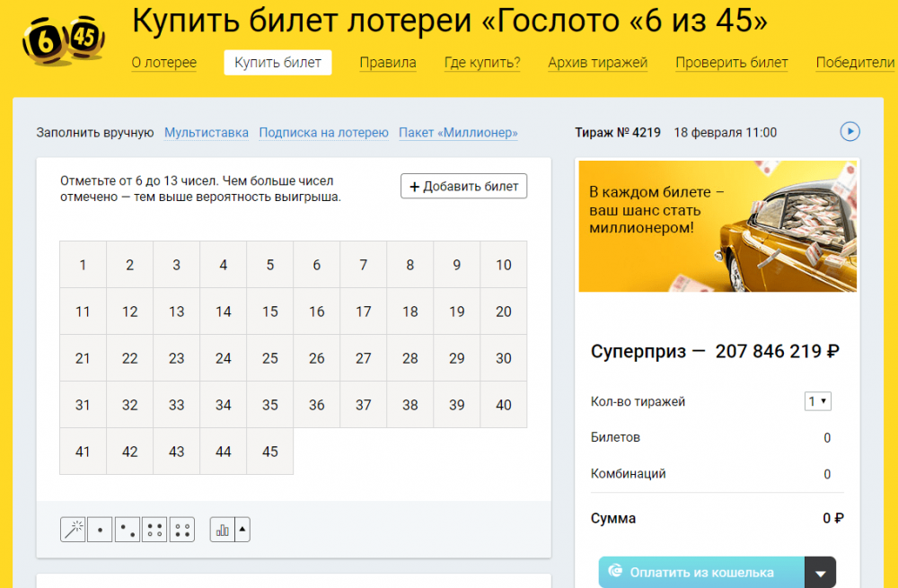Mark number 34 on the ticket

[x=224, y=405]
